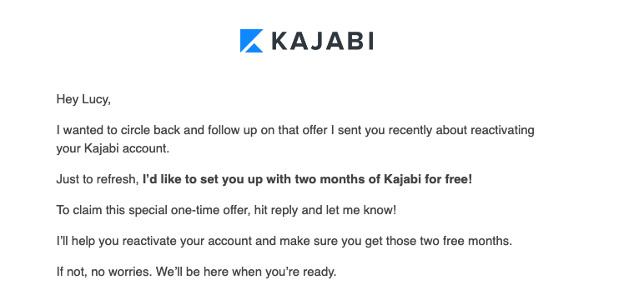Viewport: 644px width, 305px height.
Task: Click the 'Just to refresh,' text
Action: [x=98, y=180]
